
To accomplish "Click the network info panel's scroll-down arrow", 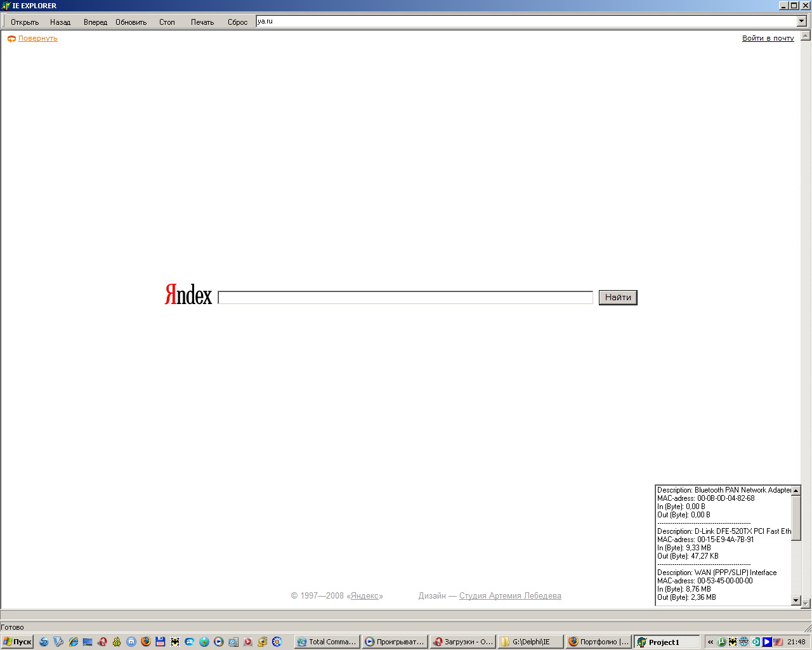I will tap(796, 600).
